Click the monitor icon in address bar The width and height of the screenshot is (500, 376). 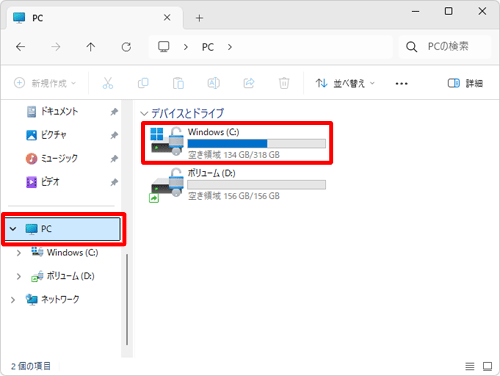point(164,47)
